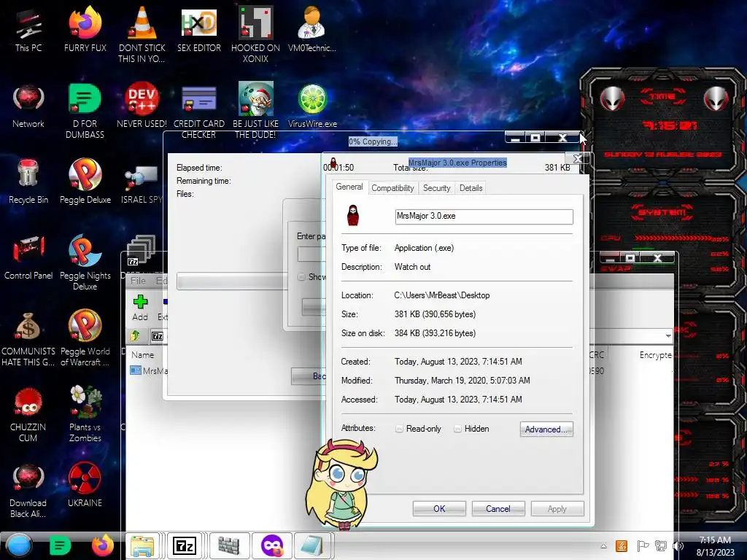Click the Action Center flag tray icon
The height and width of the screenshot is (560, 747).
pos(642,546)
